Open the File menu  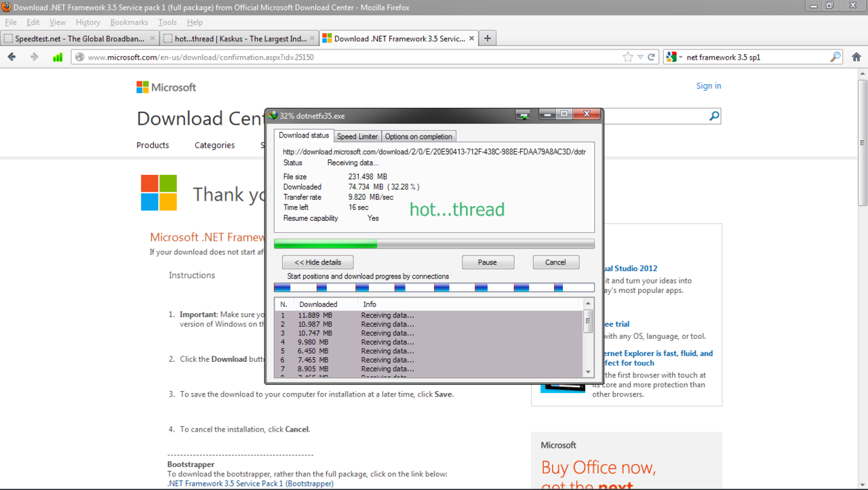pos(11,22)
